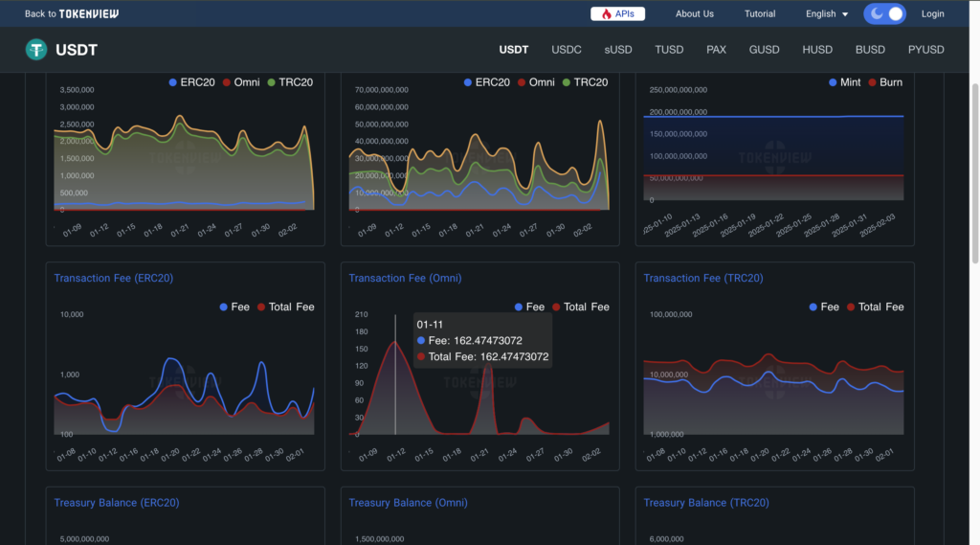Select the USDT stablecoin tab
The width and height of the screenshot is (980, 545).
(514, 50)
